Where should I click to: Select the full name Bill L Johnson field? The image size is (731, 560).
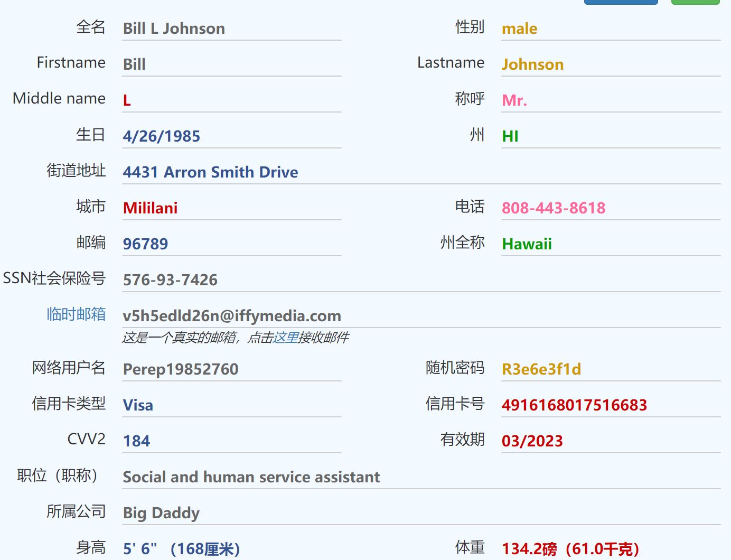[x=174, y=29]
